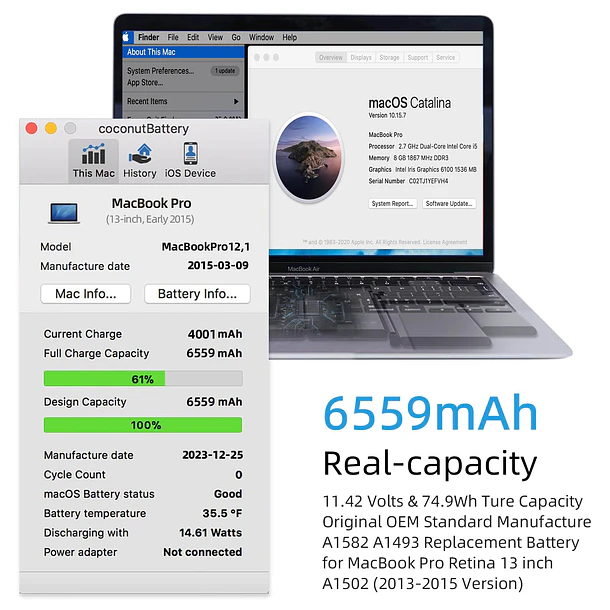Screen dimensions: 610x610
Task: Click the Apple menu logo
Action: pos(127,37)
